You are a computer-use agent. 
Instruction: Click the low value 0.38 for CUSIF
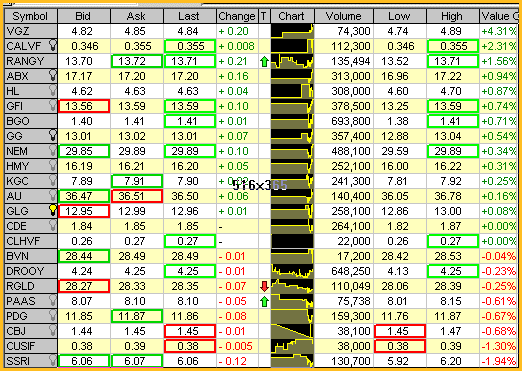click(400, 346)
